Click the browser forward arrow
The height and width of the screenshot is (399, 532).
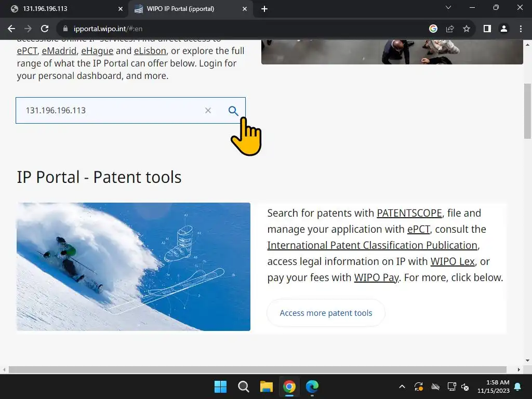[x=28, y=29]
